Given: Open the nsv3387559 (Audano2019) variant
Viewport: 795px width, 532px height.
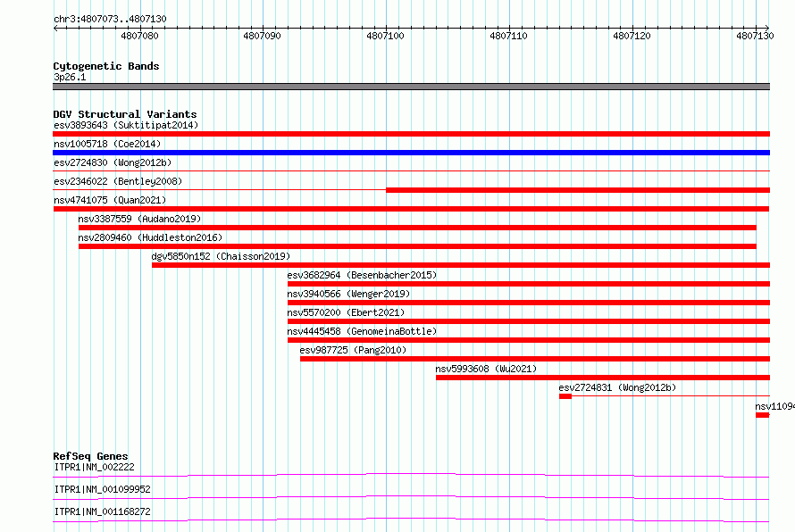Looking at the screenshot, I should (139, 219).
